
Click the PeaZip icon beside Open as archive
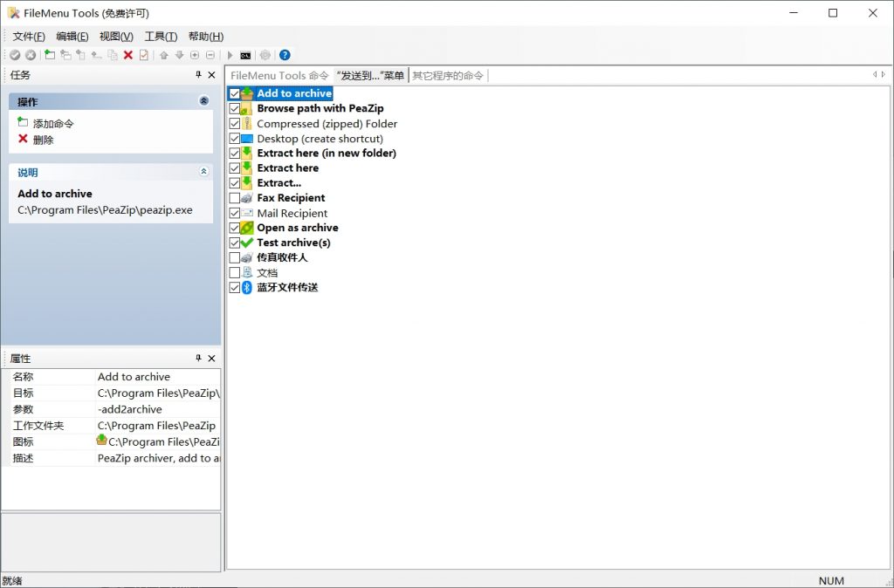[247, 228]
